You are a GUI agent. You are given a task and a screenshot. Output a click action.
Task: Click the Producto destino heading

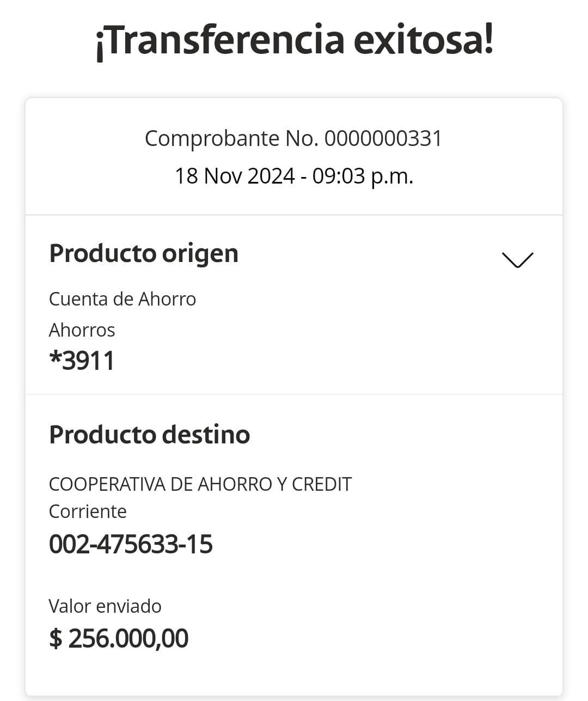pyautogui.click(x=150, y=435)
